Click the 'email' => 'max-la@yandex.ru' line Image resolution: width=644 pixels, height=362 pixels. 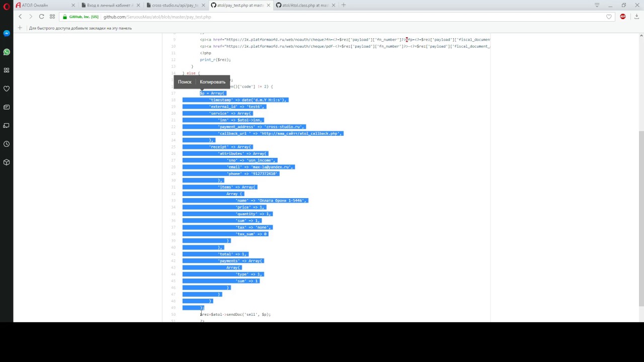260,167
